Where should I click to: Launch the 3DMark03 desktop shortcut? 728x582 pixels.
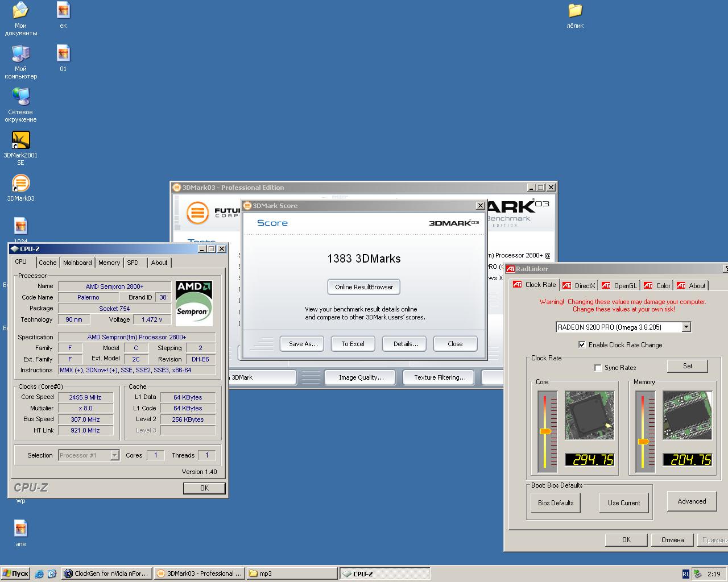[x=20, y=188]
